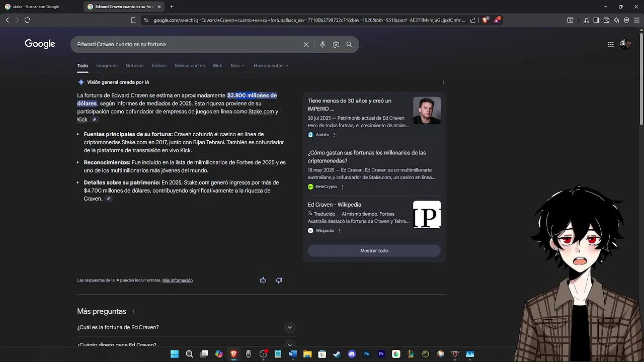Open source link icon after Kick
Image resolution: width=644 pixels, height=362 pixels.
coord(95,120)
